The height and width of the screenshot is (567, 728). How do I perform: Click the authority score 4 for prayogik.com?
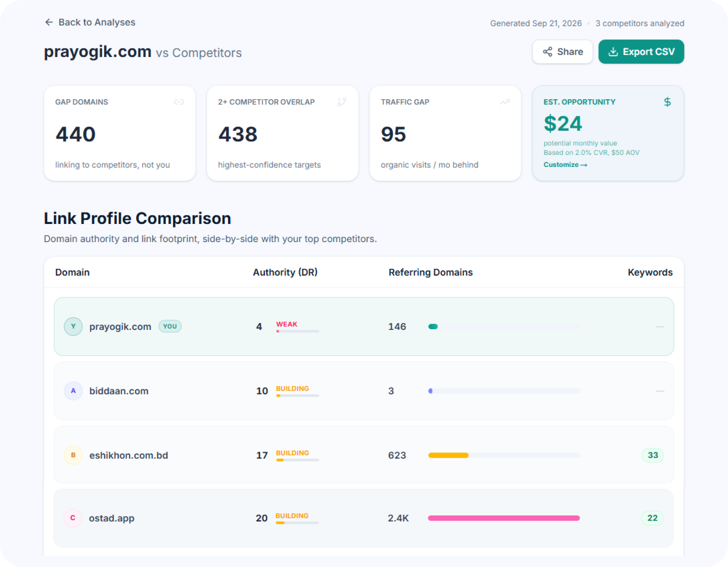pos(259,326)
